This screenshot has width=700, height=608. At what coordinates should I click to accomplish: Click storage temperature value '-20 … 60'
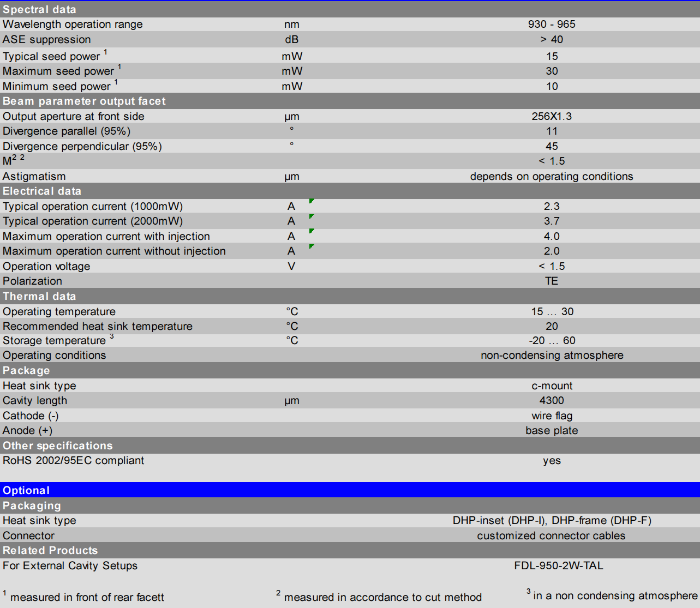click(552, 341)
